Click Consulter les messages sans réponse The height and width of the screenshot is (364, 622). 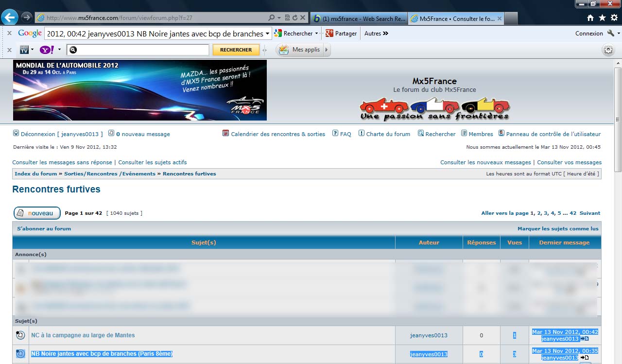coord(62,162)
